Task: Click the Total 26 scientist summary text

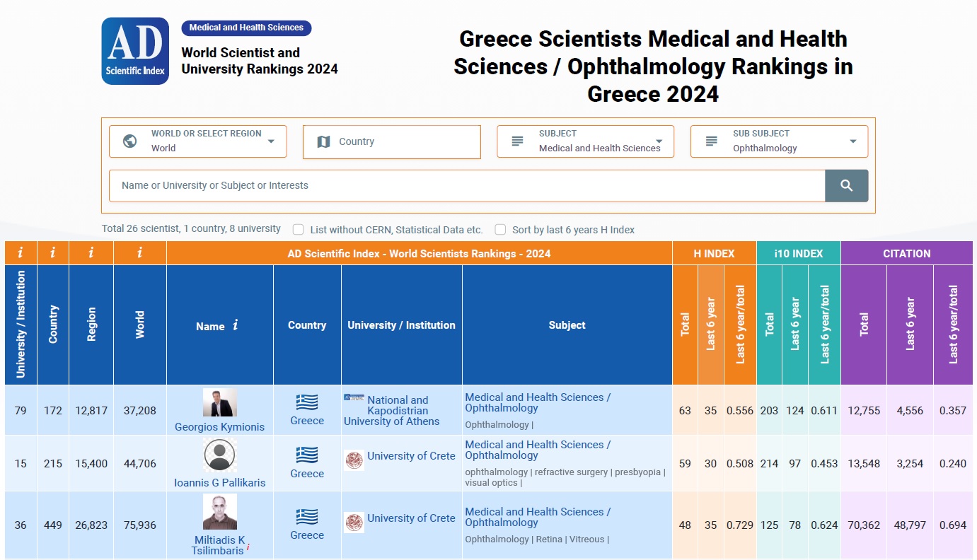Action: click(x=191, y=229)
